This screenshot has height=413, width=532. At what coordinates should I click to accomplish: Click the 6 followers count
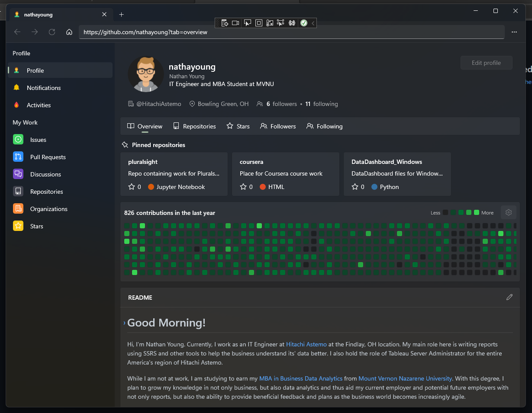click(282, 104)
